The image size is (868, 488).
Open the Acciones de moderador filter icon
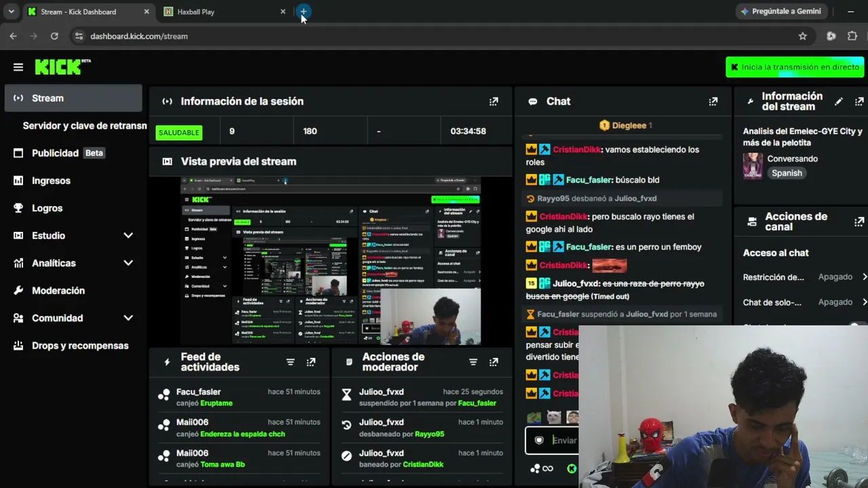473,362
